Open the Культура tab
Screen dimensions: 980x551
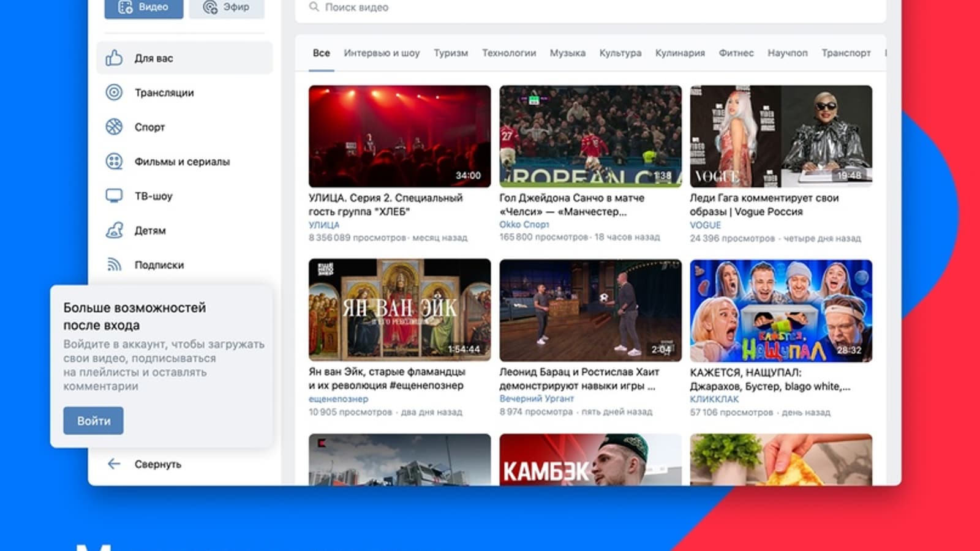click(x=620, y=53)
